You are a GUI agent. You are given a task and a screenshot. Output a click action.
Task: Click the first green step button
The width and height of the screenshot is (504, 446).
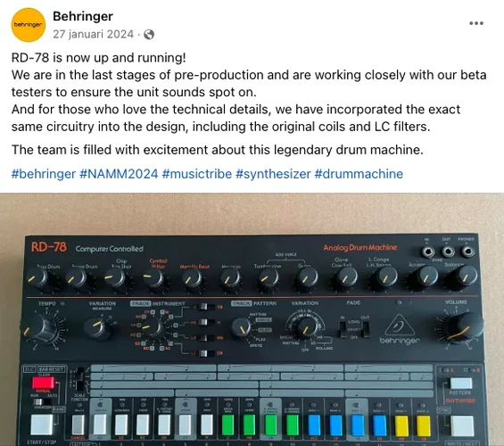(x=227, y=425)
